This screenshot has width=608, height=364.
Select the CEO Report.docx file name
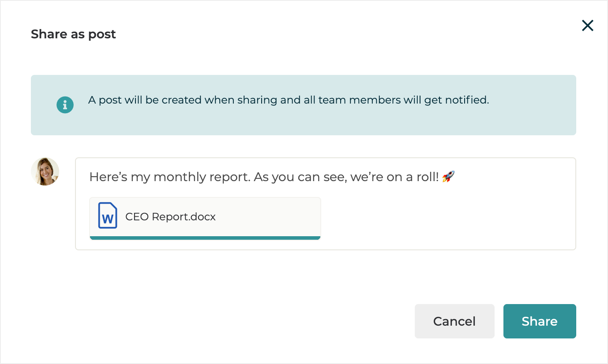click(170, 217)
